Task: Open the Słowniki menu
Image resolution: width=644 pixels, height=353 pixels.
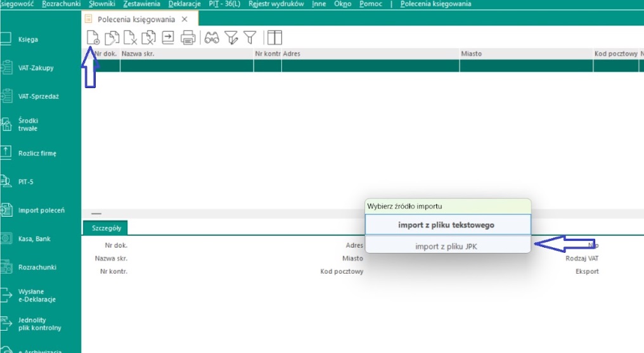Action: tap(102, 4)
